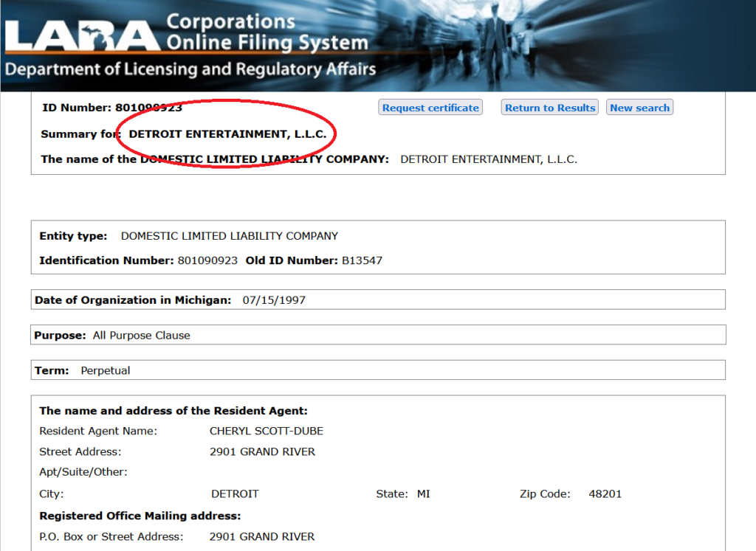Click the City value DETROIT
Screen dimensions: 756x551
click(235, 493)
